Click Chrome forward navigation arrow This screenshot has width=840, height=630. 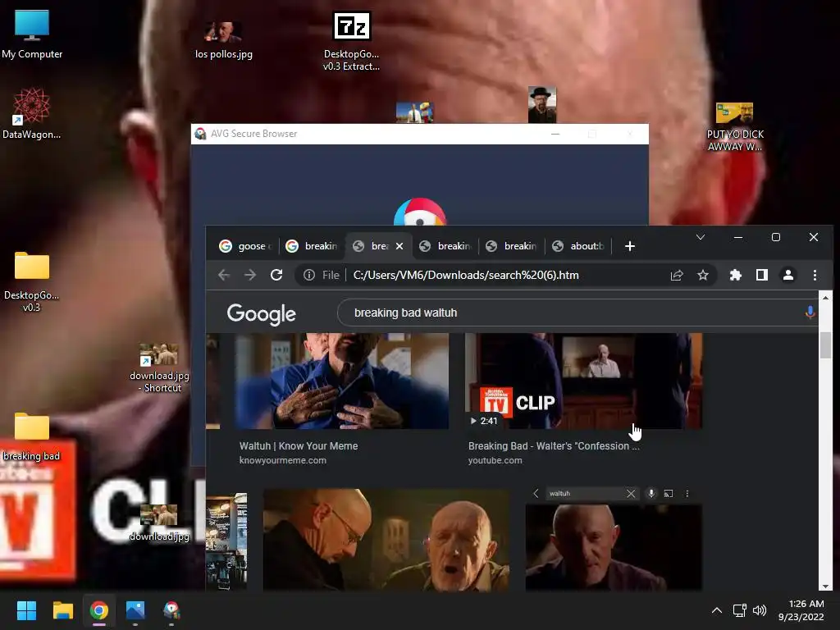pos(250,276)
